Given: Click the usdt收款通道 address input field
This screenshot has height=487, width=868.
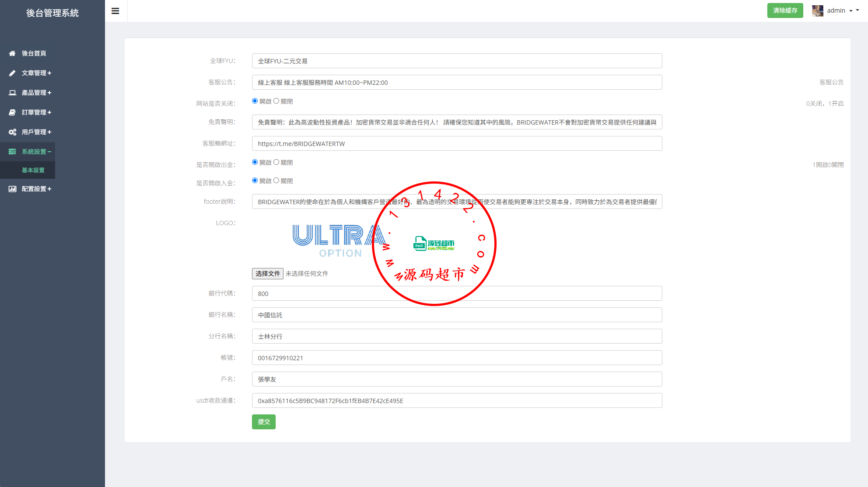Looking at the screenshot, I should 457,400.
